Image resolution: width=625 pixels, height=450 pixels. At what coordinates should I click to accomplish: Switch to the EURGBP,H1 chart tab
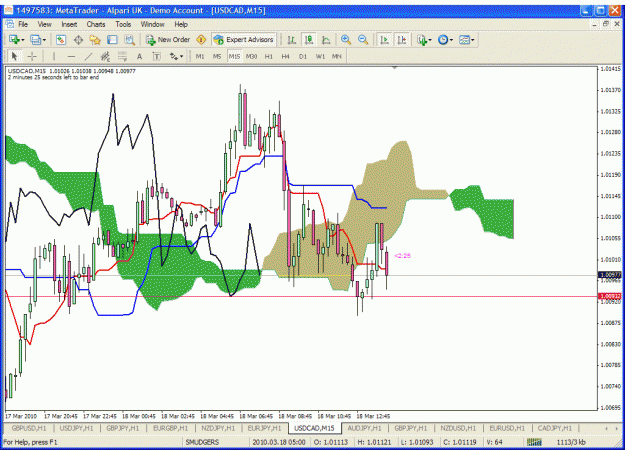(x=170, y=428)
